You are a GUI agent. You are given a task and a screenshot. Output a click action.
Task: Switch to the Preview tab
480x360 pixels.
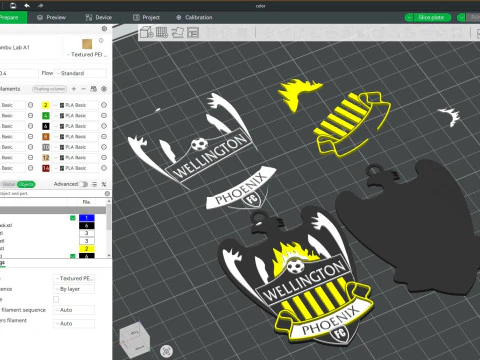[51, 17]
